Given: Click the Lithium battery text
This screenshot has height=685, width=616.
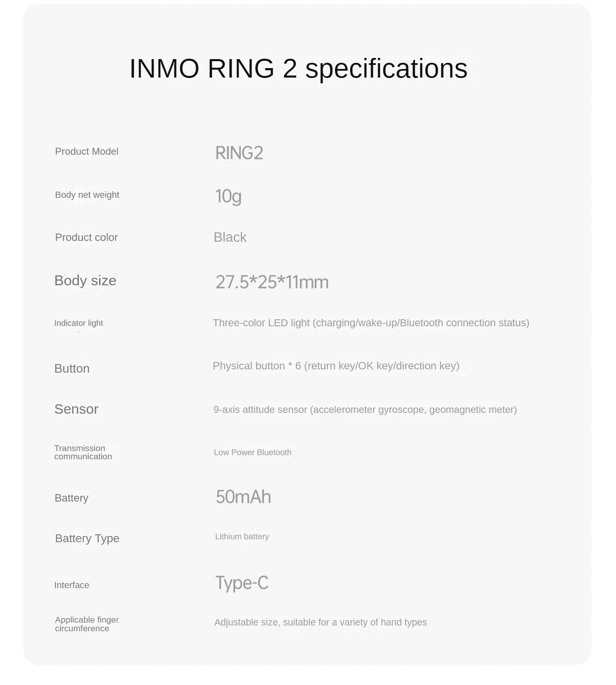Looking at the screenshot, I should click(242, 536).
